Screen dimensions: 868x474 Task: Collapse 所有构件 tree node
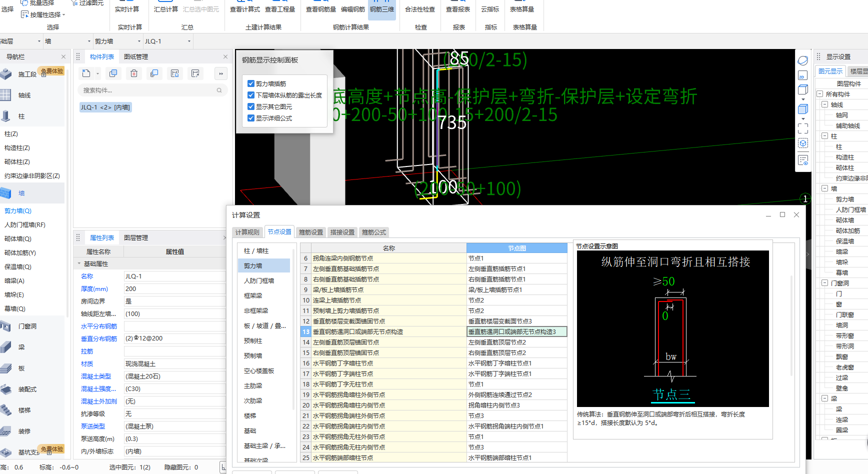819,94
